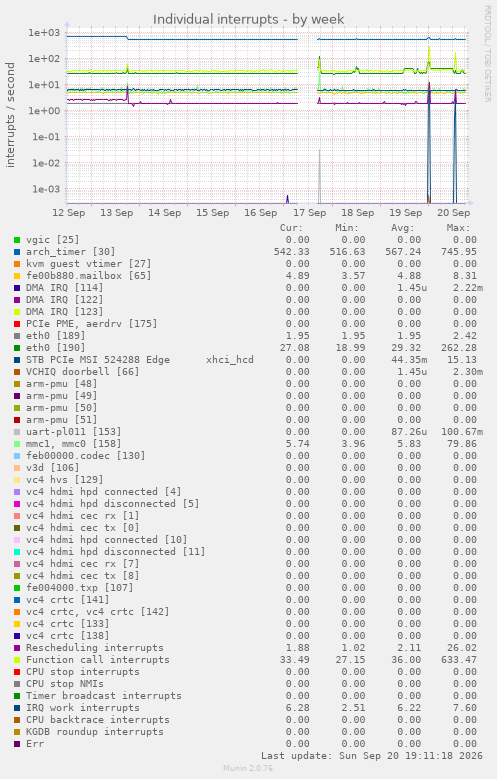This screenshot has height=779, width=497.
Task: Click the 12 Sep x-axis date label
Action: [69, 213]
